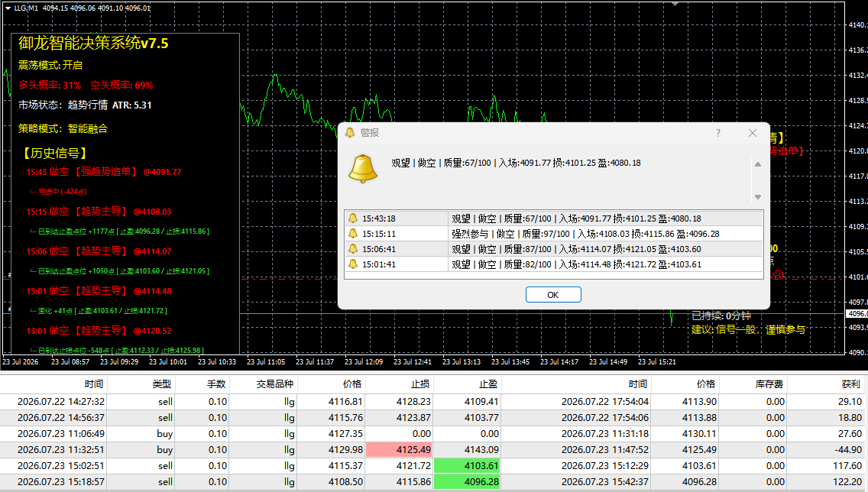Image resolution: width=868 pixels, height=492 pixels.
Task: Click OK in the alert dialog
Action: pos(553,295)
